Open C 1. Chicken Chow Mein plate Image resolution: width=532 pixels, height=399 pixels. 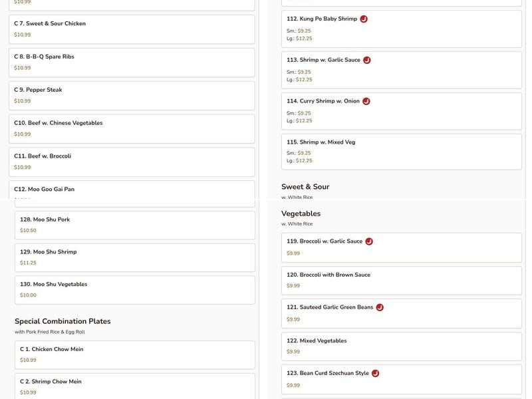(135, 354)
